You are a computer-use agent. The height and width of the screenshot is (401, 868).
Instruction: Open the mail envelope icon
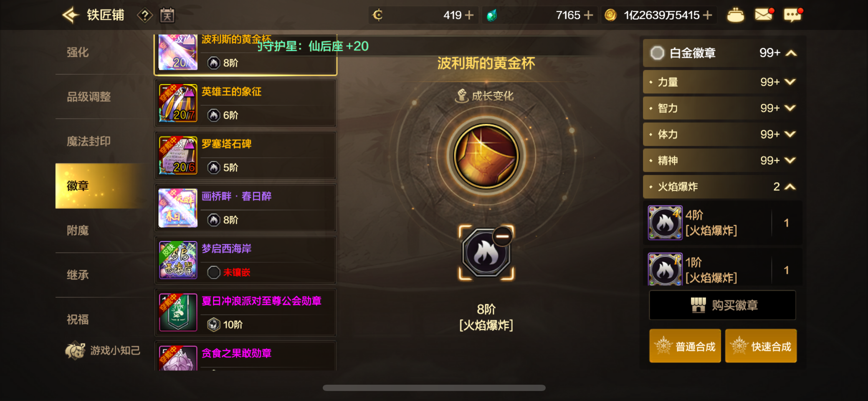[x=764, y=15]
